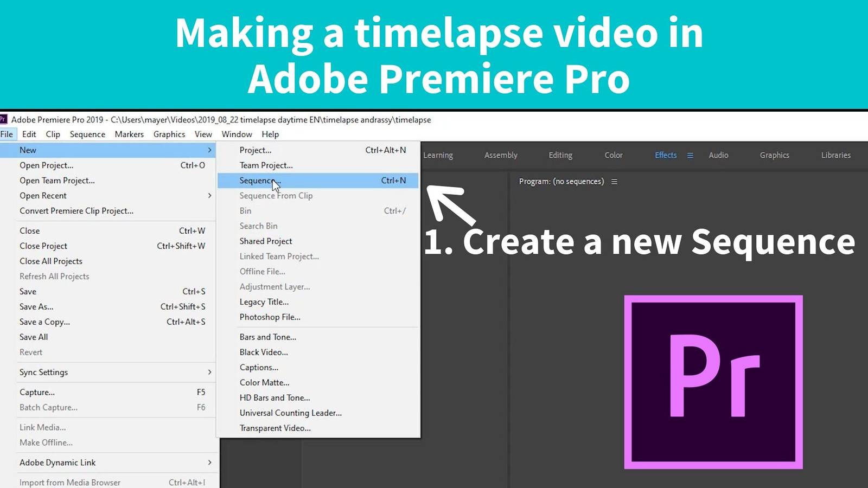Select Save a Copy...
868x488 pixels.
point(108,322)
